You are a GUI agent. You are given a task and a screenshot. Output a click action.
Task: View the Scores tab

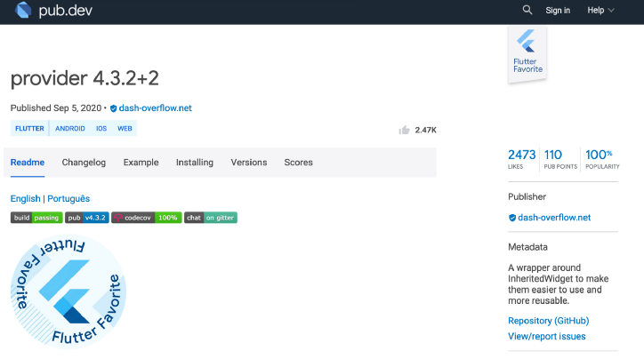298,163
